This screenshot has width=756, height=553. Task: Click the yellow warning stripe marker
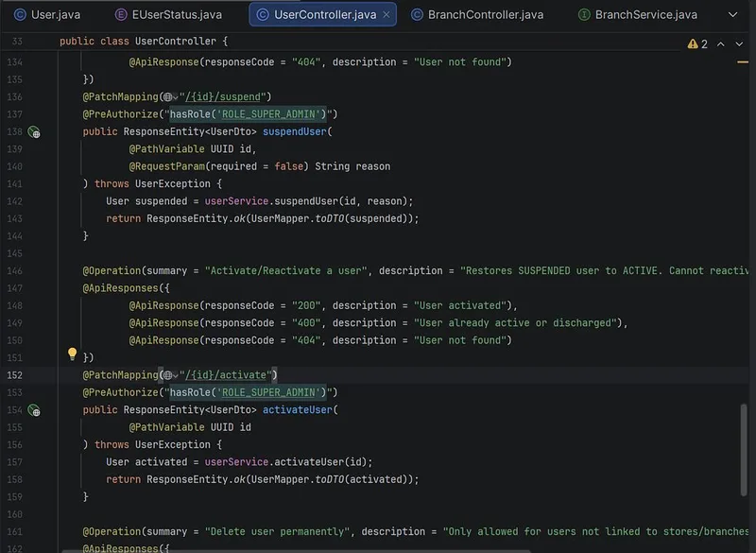pos(743,62)
